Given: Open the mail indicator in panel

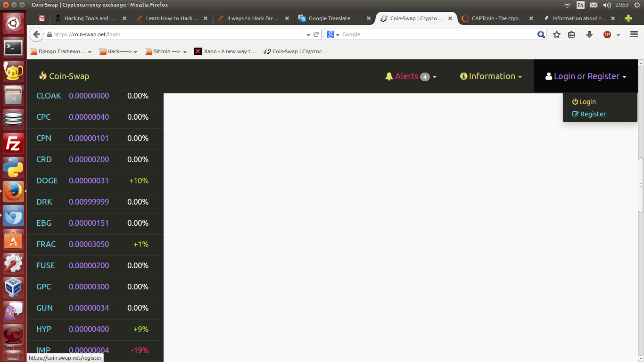Looking at the screenshot, I should [594, 5].
